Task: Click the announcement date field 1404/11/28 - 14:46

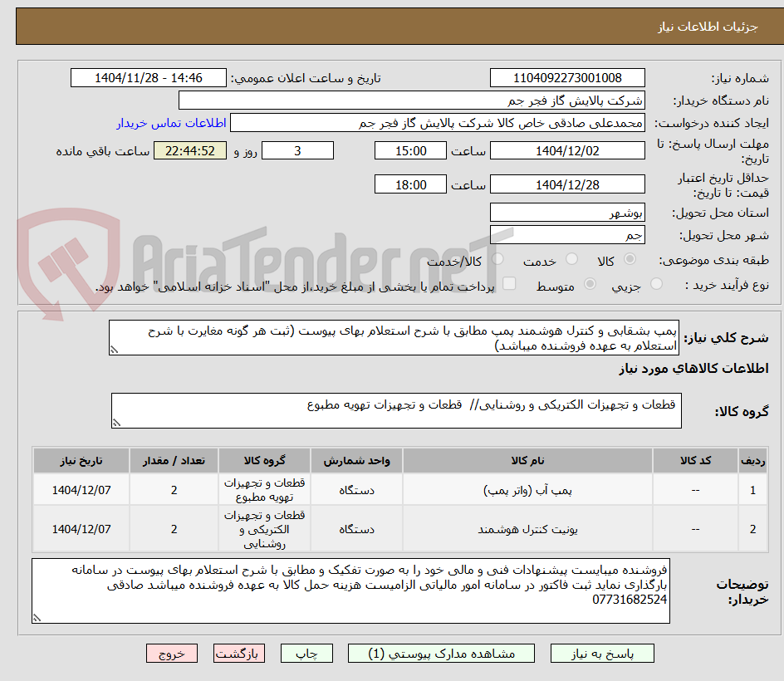Action: [149, 78]
